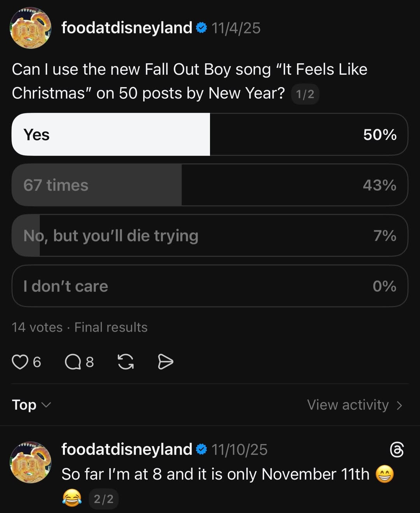Tap the "14 votes · Final results" text
This screenshot has width=420, height=513.
pos(80,327)
